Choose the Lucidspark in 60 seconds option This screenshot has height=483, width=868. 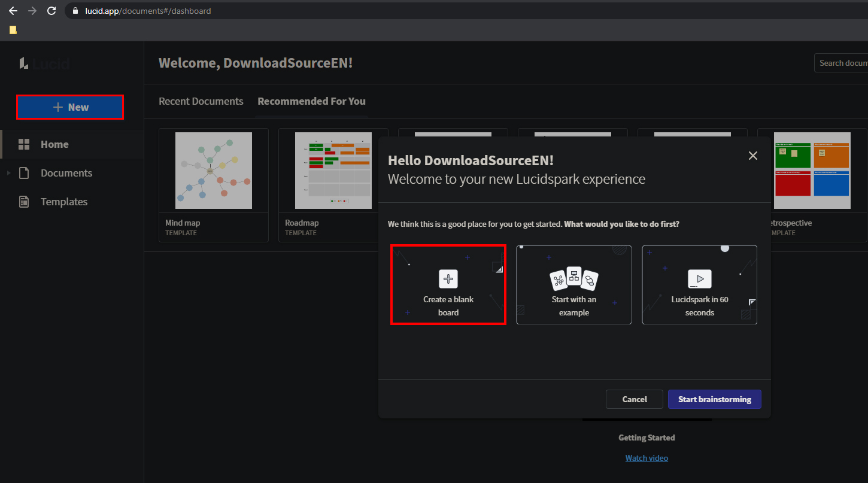point(700,285)
